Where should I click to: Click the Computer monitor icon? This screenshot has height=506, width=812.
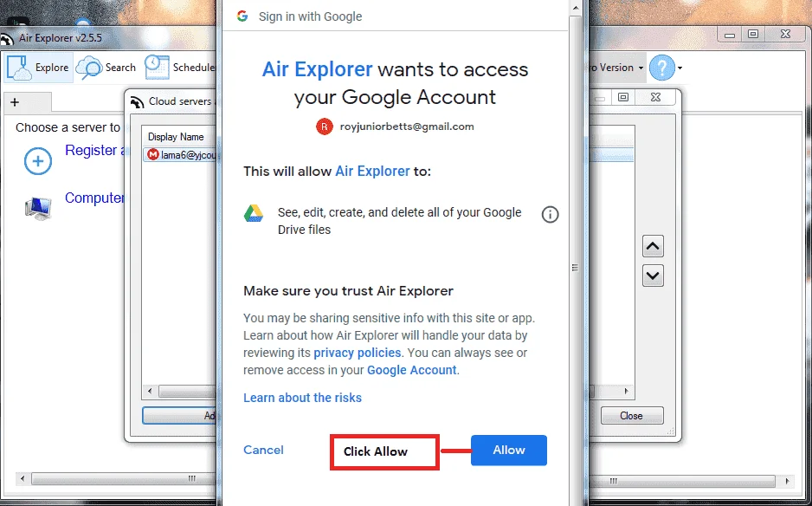point(38,208)
